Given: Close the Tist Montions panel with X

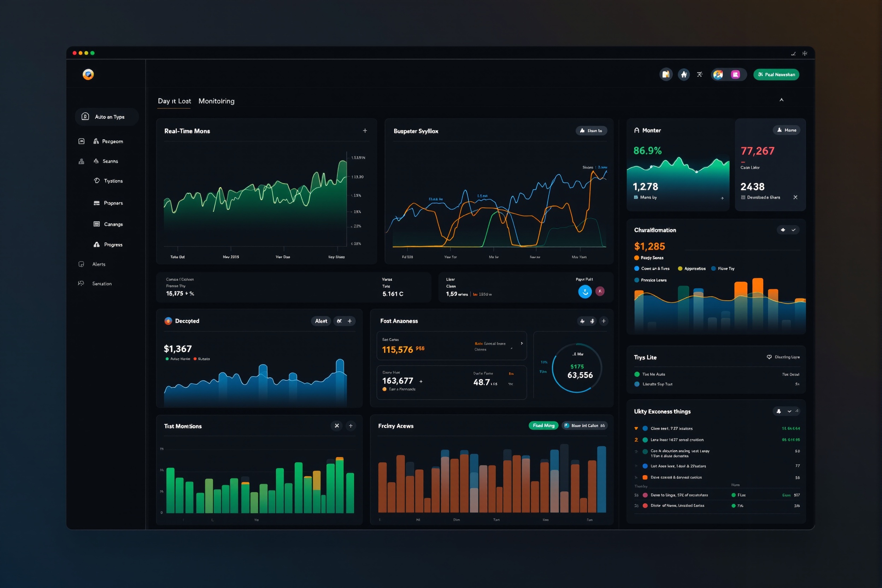Looking at the screenshot, I should [337, 425].
